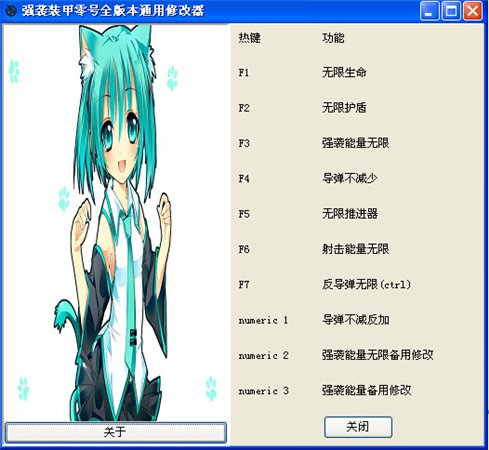This screenshot has width=489, height=450.
Task: Close the window with the red X
Action: coord(473,11)
